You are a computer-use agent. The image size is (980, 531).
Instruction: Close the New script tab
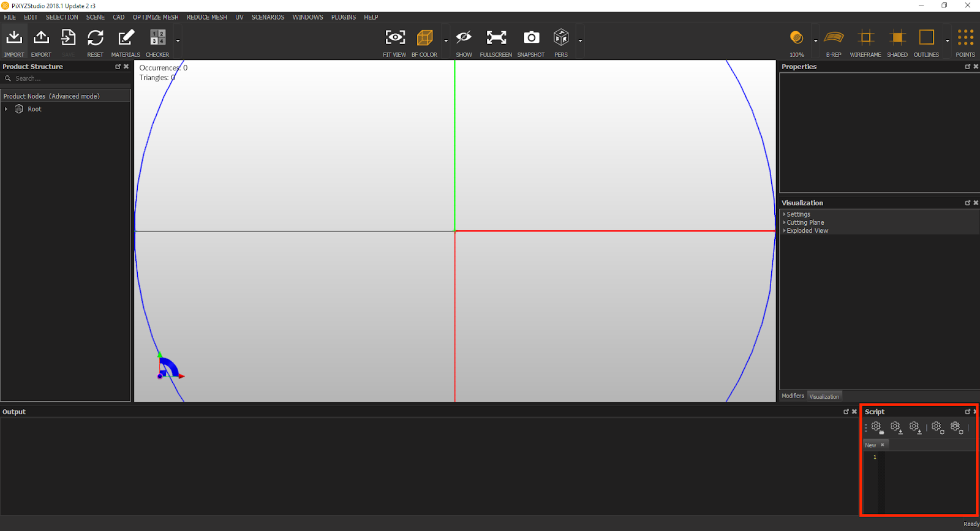[x=882, y=445]
